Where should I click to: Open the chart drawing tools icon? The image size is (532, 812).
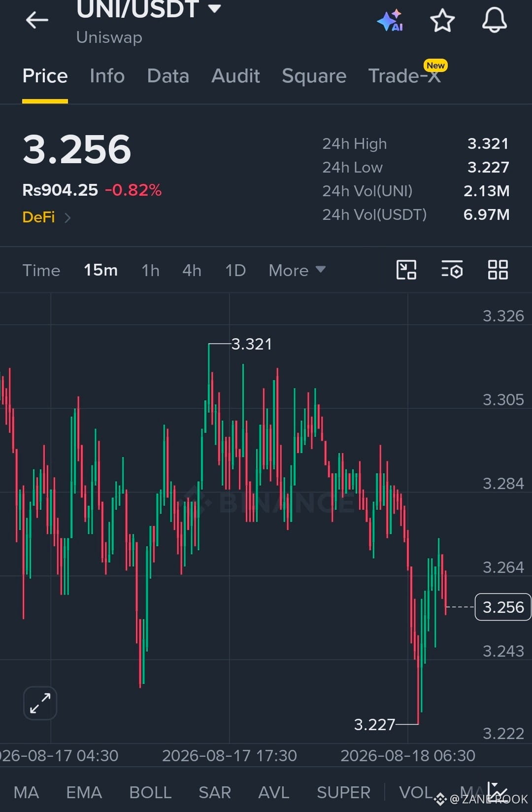click(x=406, y=270)
